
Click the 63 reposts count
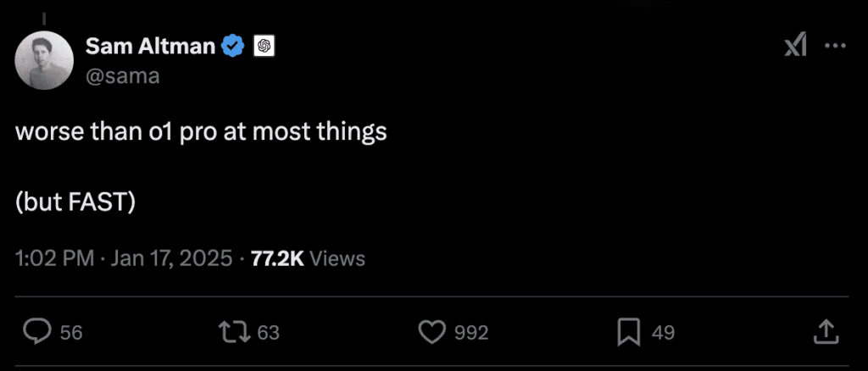pyautogui.click(x=269, y=333)
